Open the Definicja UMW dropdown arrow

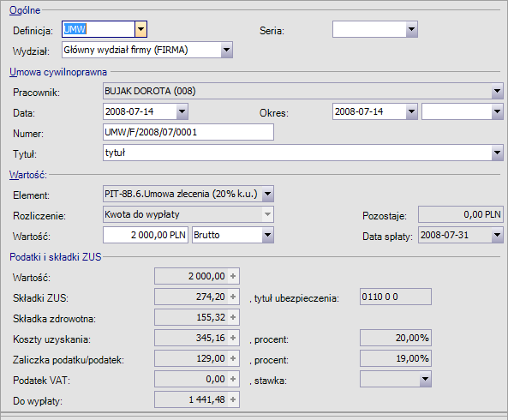tap(140, 29)
